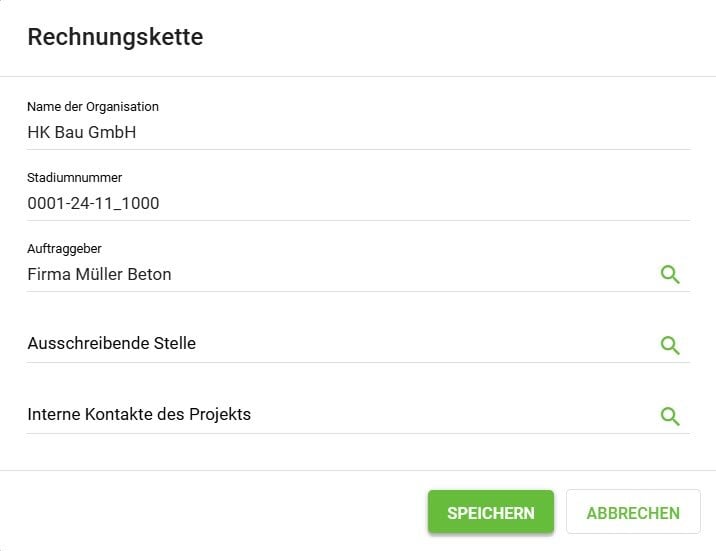Screen dimensions: 716x551
Task: Click the "Firma Müller Beton" value text
Action: coord(99,274)
